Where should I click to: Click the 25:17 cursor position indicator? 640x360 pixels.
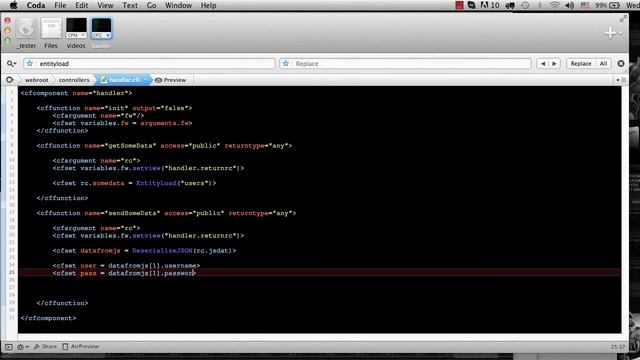pos(618,347)
